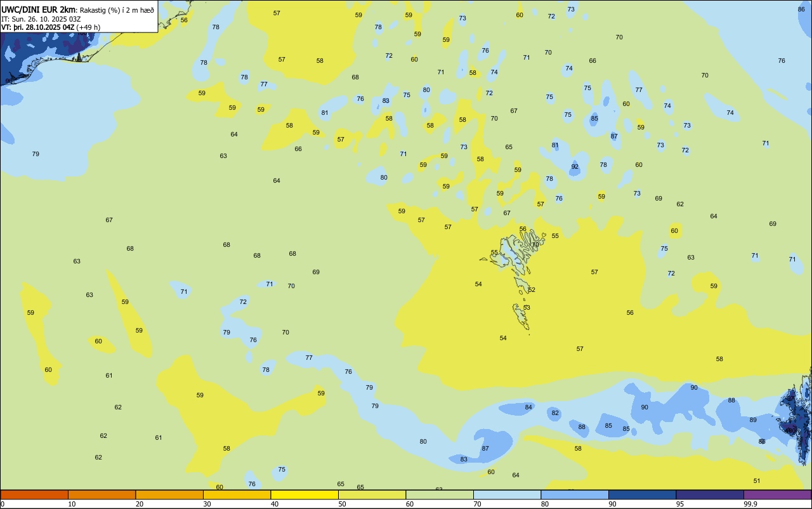Select the humidity value 51
812x509 pixels.
[x=757, y=481]
